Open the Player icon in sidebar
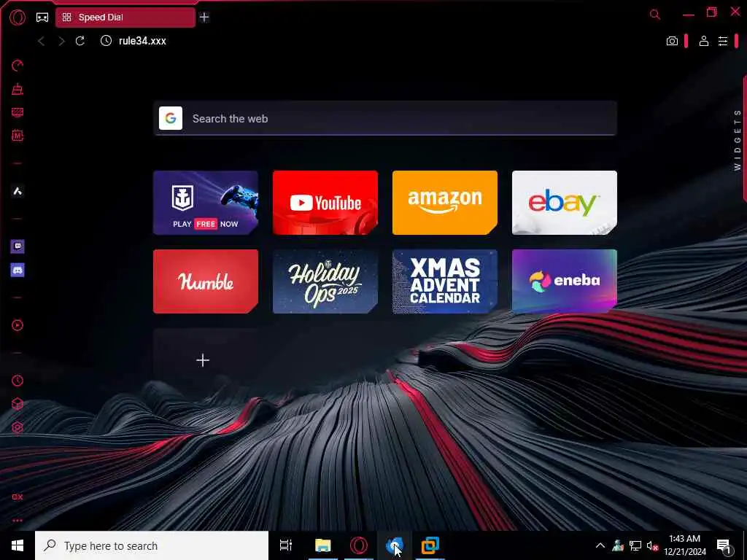This screenshot has height=560, width=747. coord(18,325)
